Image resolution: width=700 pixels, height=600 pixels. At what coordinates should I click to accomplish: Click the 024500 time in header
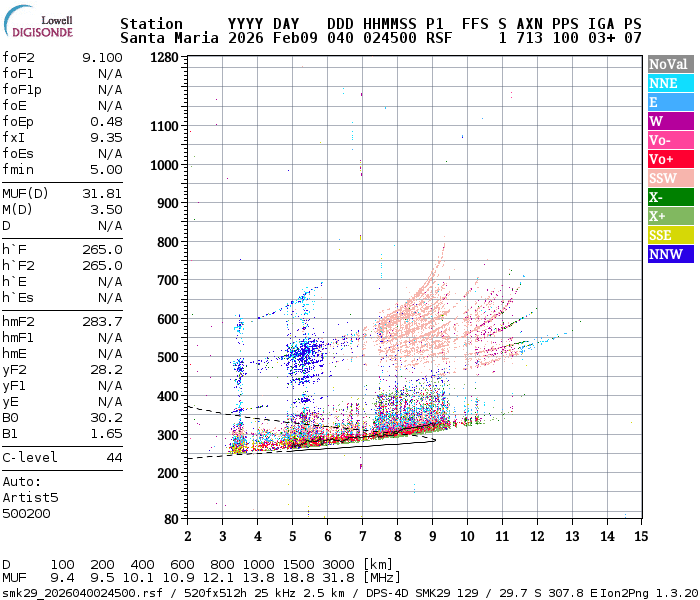(x=390, y=38)
